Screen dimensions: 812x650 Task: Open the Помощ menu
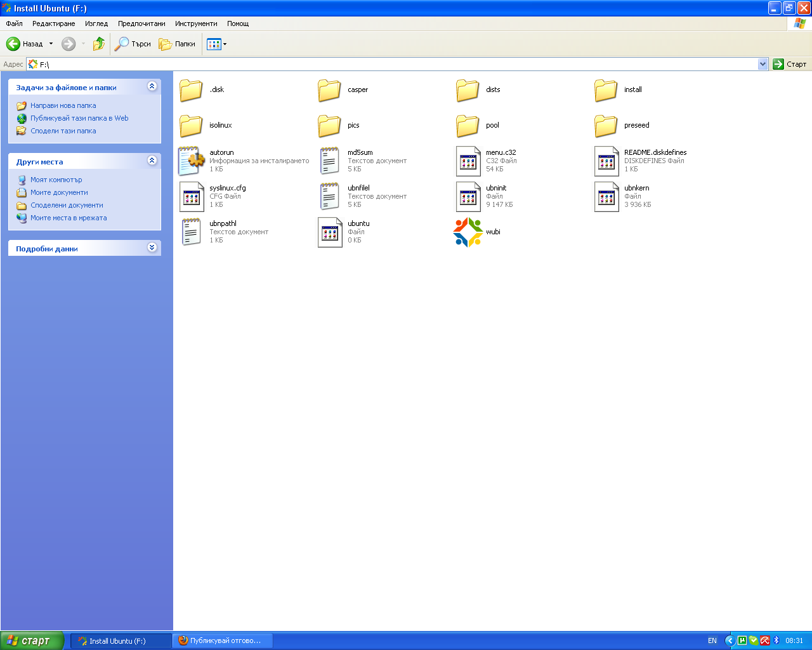238,23
